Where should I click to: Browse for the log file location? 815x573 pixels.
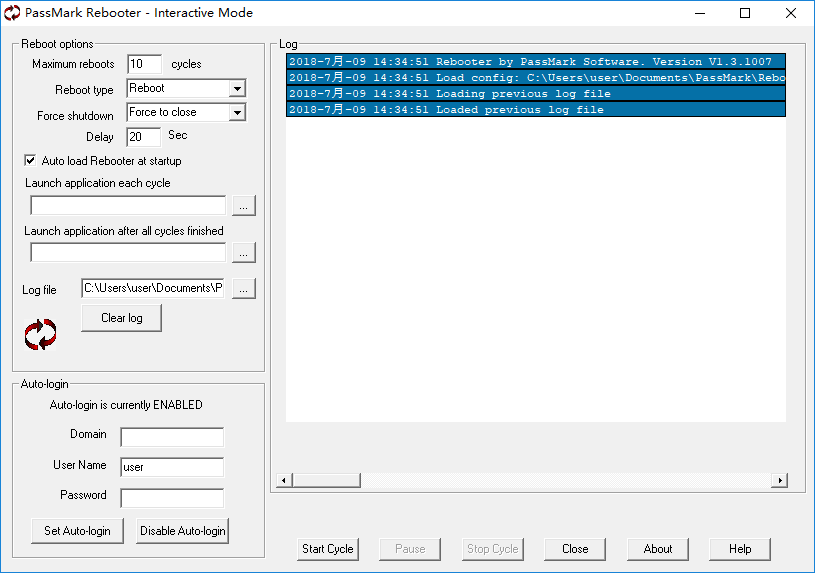click(x=244, y=289)
